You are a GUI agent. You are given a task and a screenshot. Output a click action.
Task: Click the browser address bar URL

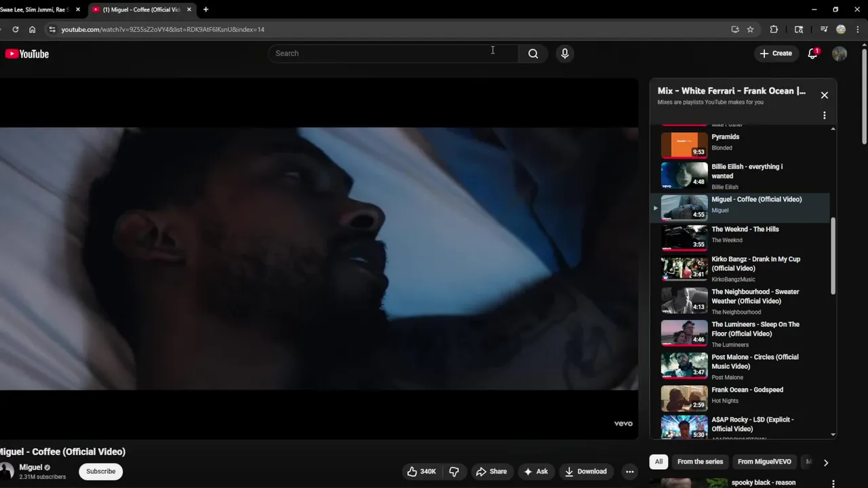163,29
